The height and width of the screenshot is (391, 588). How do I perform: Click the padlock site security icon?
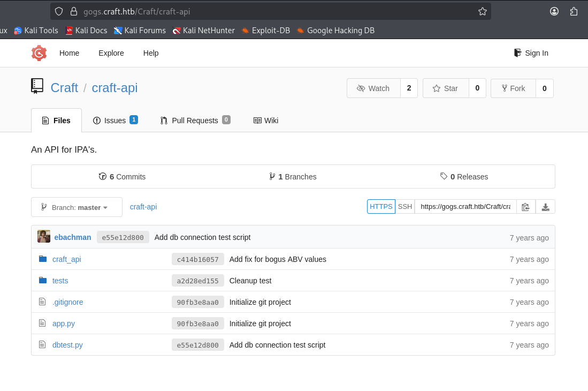[x=74, y=12]
